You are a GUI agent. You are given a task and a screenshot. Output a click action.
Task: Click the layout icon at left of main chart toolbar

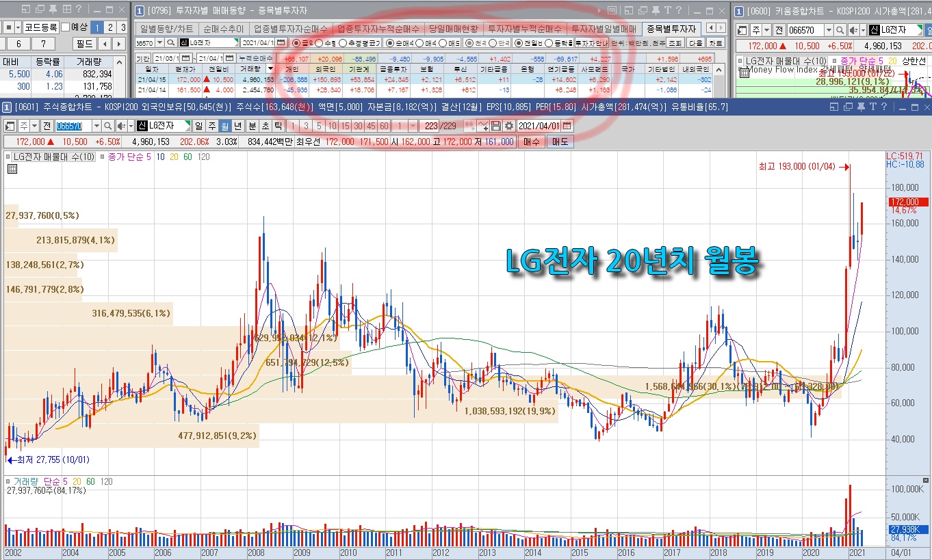[10, 126]
